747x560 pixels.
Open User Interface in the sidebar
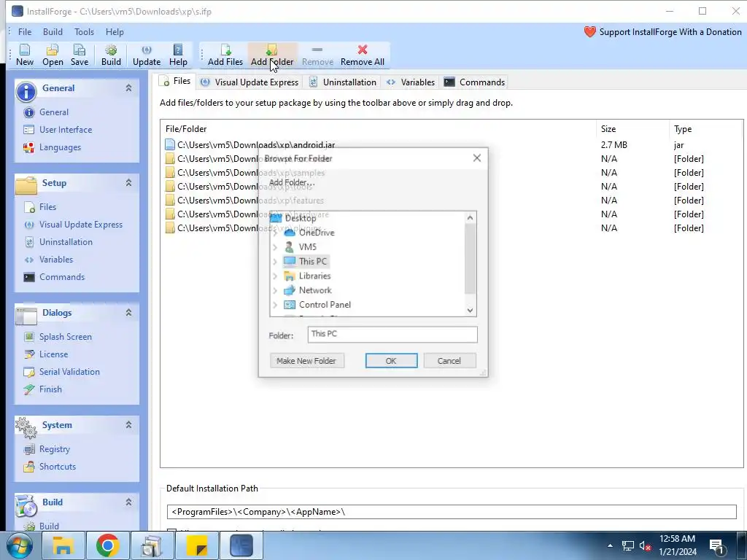[66, 130]
